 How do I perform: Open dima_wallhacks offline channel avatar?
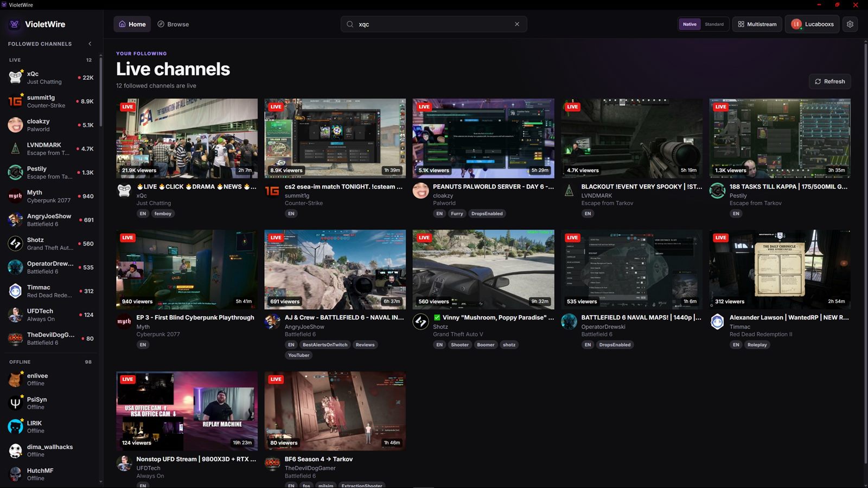click(15, 451)
